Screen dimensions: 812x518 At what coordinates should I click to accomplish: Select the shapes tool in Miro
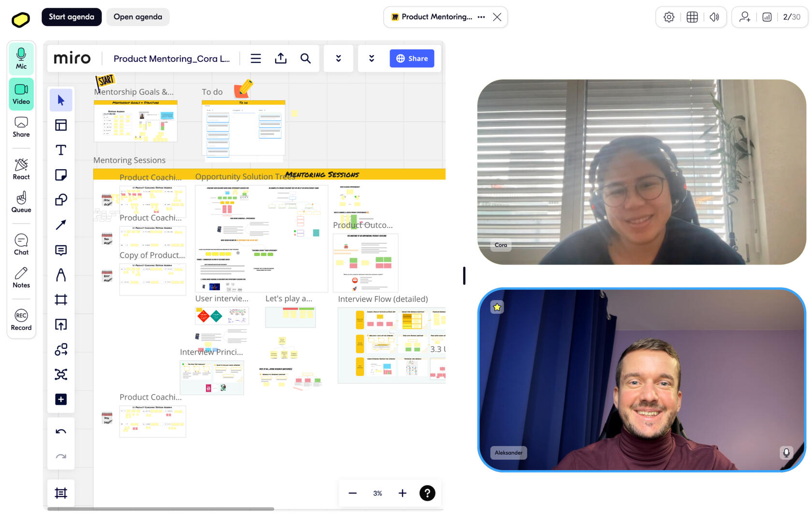61,200
